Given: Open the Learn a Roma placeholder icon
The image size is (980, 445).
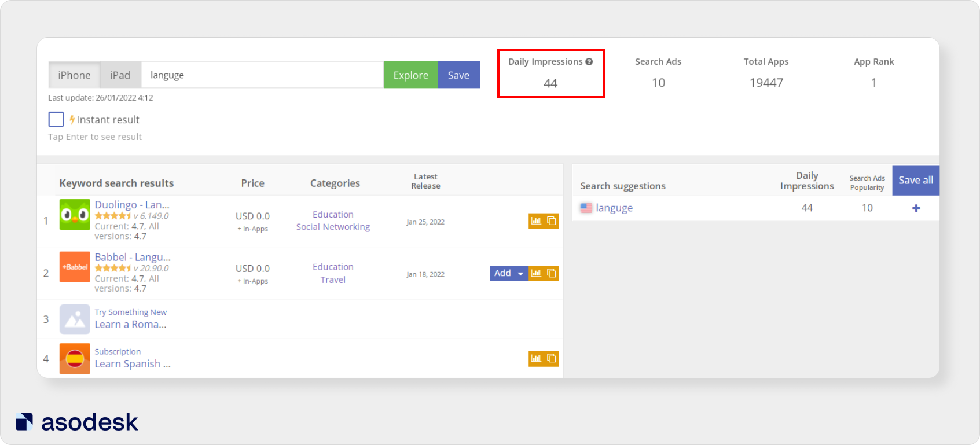Looking at the screenshot, I should click(x=75, y=319).
